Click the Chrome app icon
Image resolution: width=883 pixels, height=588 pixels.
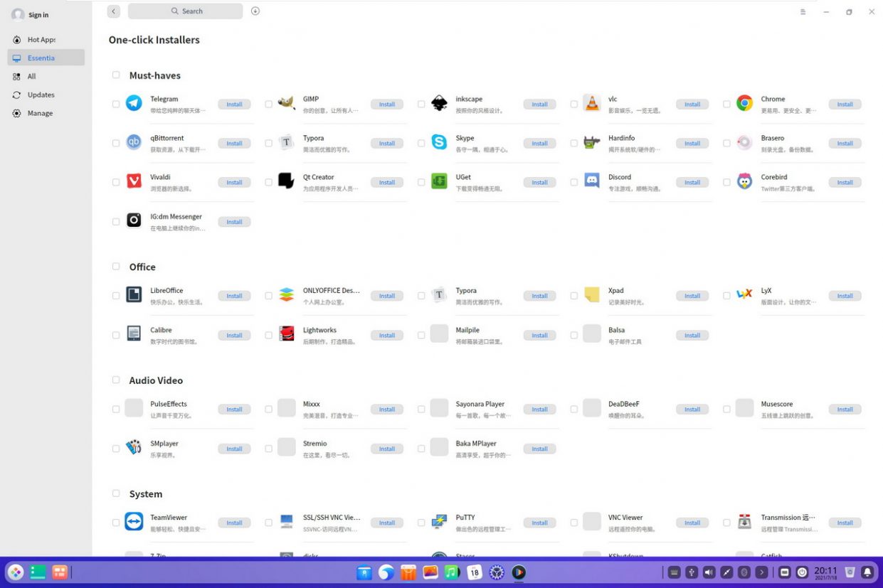pos(744,104)
